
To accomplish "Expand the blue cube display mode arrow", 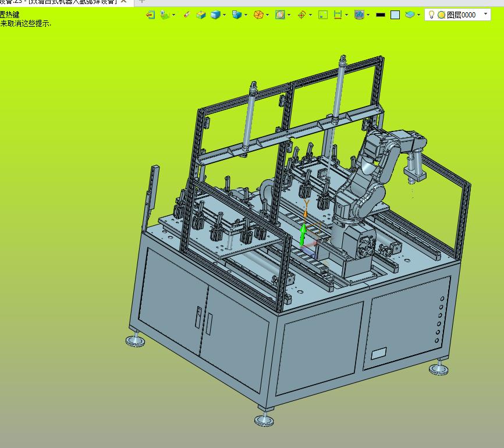I will pos(225,15).
